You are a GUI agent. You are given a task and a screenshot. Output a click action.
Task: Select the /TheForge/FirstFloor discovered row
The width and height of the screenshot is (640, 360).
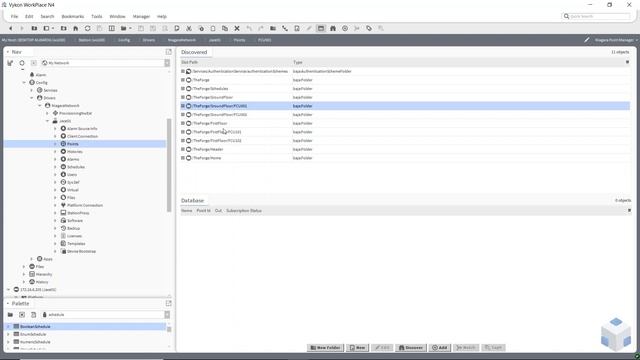[405, 123]
